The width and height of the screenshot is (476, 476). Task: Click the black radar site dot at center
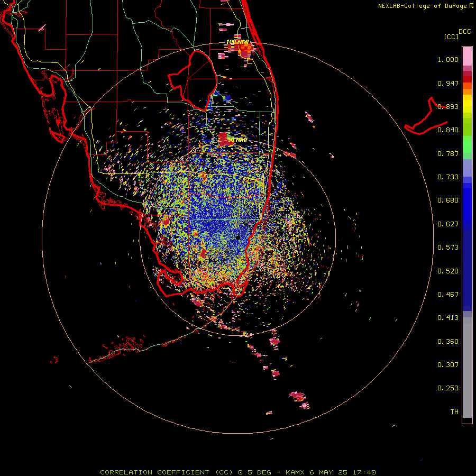coord(237,237)
